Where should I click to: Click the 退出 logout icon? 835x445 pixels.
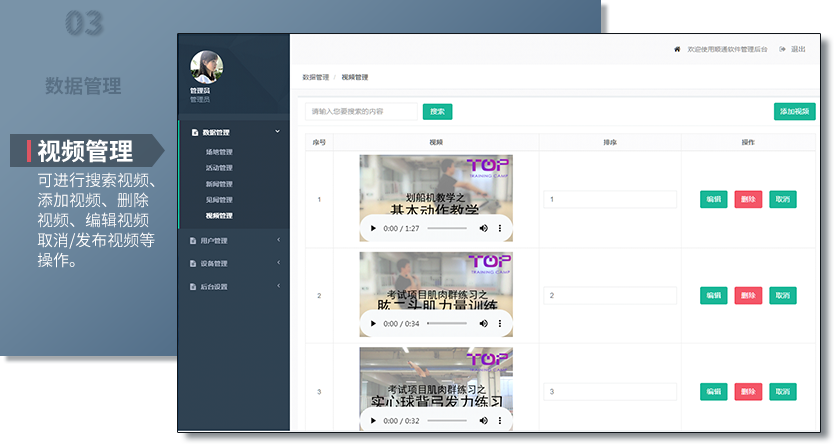pos(782,49)
